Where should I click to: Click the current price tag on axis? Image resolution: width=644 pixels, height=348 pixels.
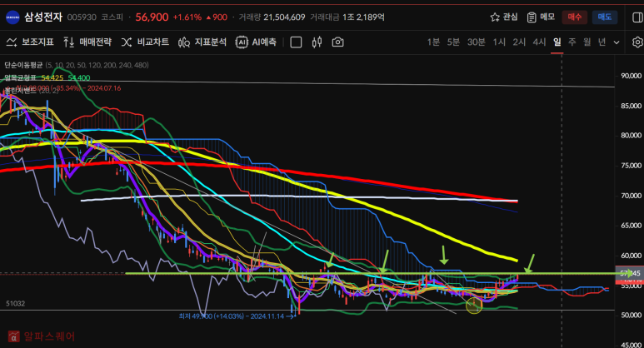click(630, 273)
